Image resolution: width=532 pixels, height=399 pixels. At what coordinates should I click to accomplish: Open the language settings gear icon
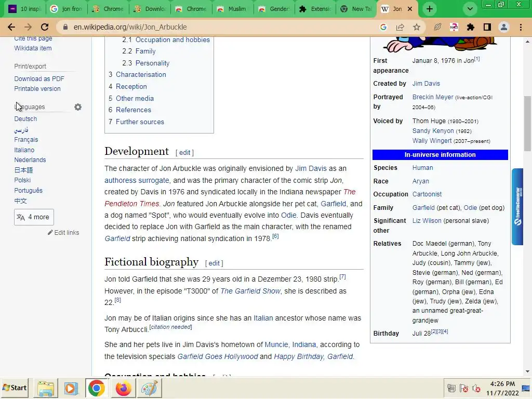pos(78,107)
